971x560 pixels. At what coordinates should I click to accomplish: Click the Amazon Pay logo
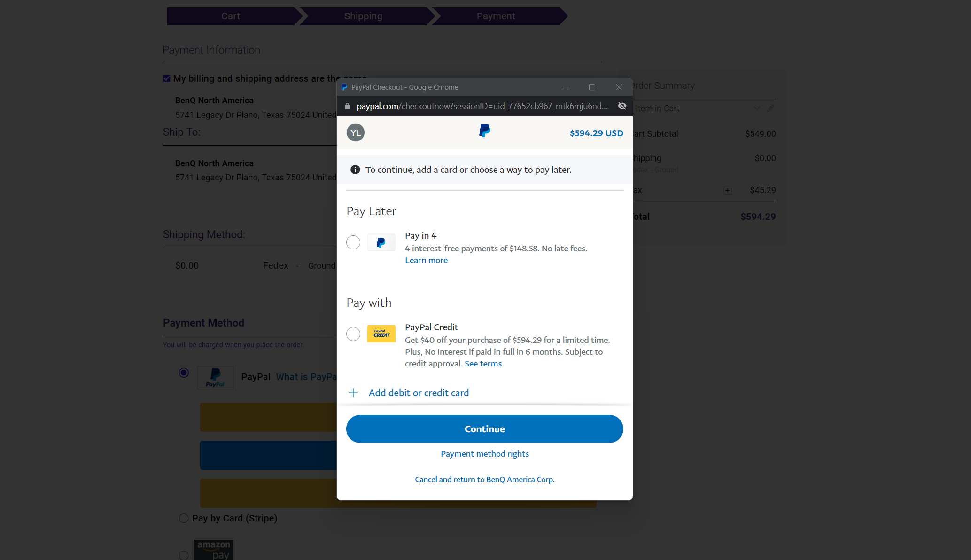point(214,550)
